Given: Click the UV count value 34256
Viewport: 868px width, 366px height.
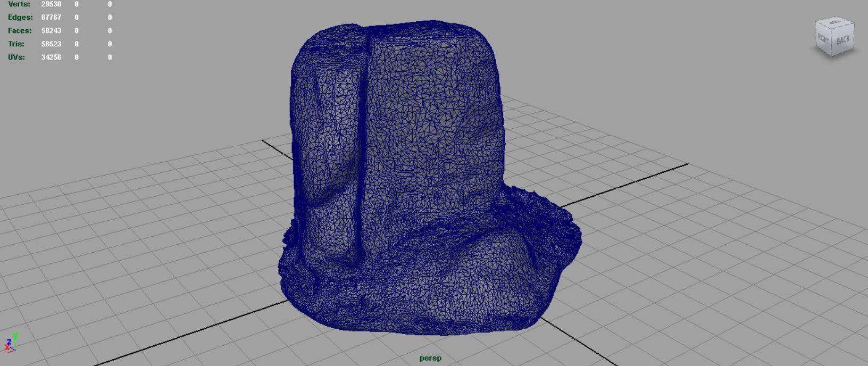Looking at the screenshot, I should point(51,57).
